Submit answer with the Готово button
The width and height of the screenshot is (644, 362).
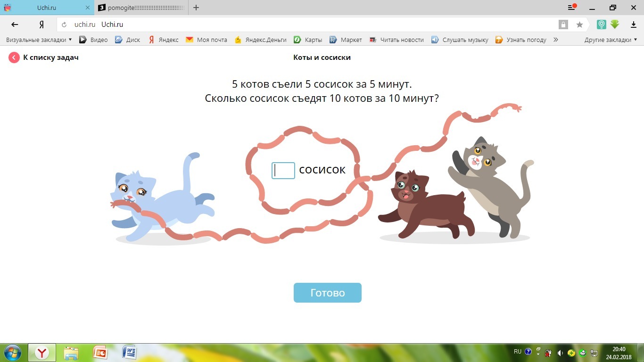coord(328,293)
